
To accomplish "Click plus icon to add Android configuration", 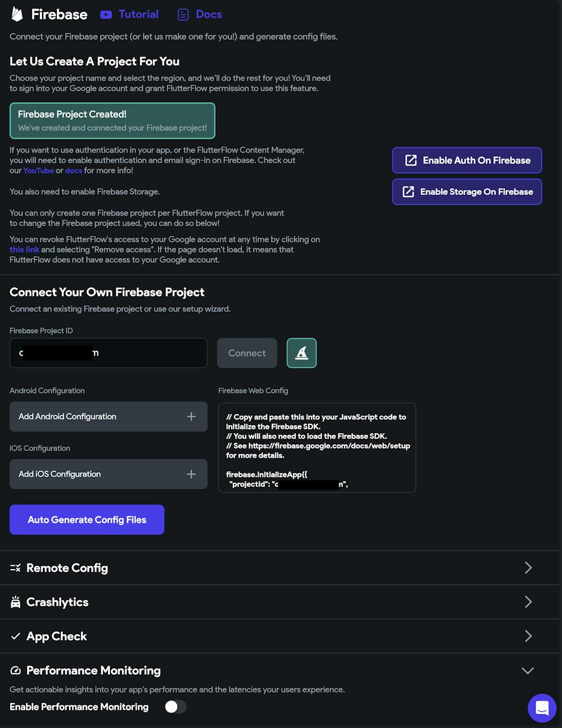I will 191,417.
